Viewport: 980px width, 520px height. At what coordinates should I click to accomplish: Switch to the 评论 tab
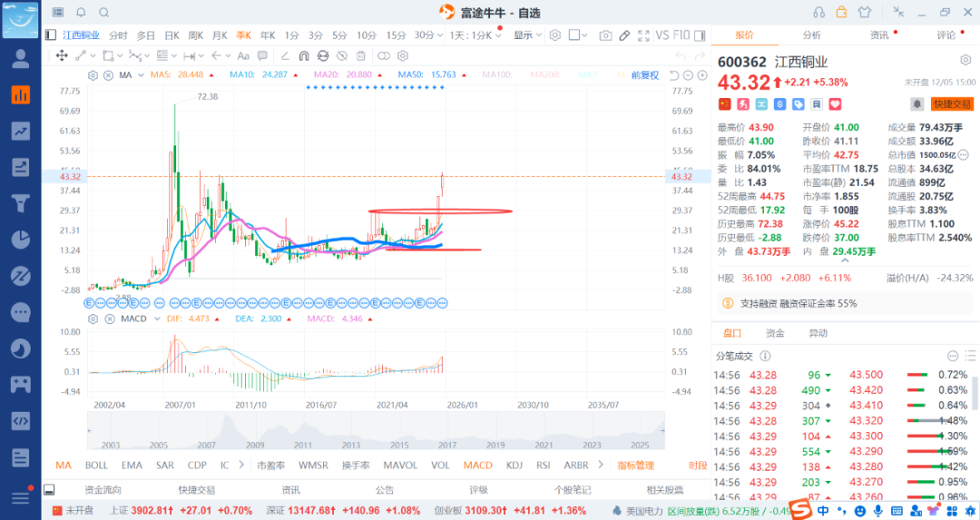(x=946, y=35)
